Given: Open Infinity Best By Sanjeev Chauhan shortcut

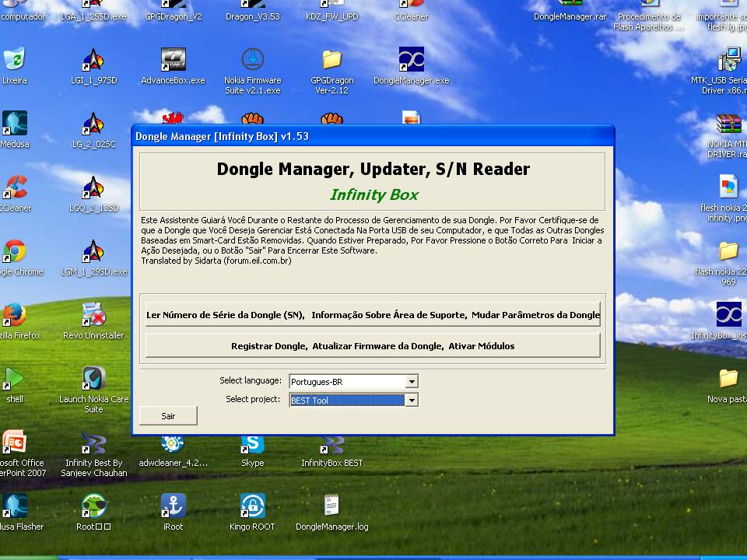Looking at the screenshot, I should (x=93, y=443).
